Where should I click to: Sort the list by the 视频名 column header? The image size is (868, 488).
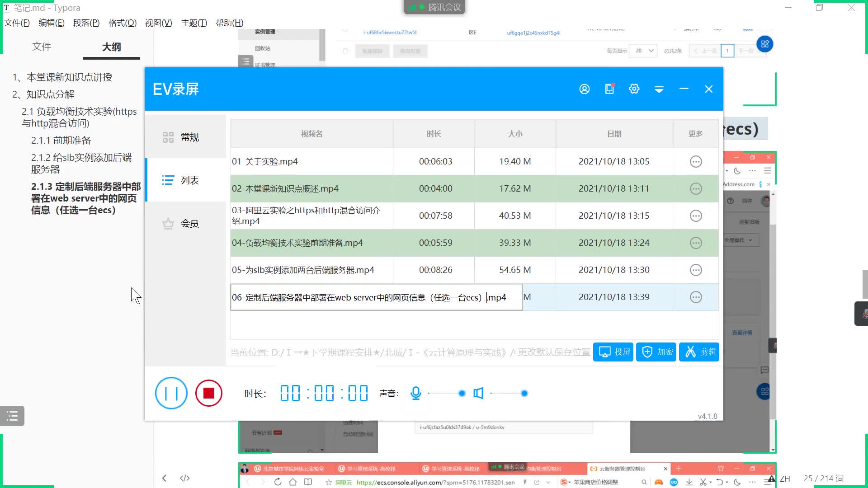click(311, 134)
